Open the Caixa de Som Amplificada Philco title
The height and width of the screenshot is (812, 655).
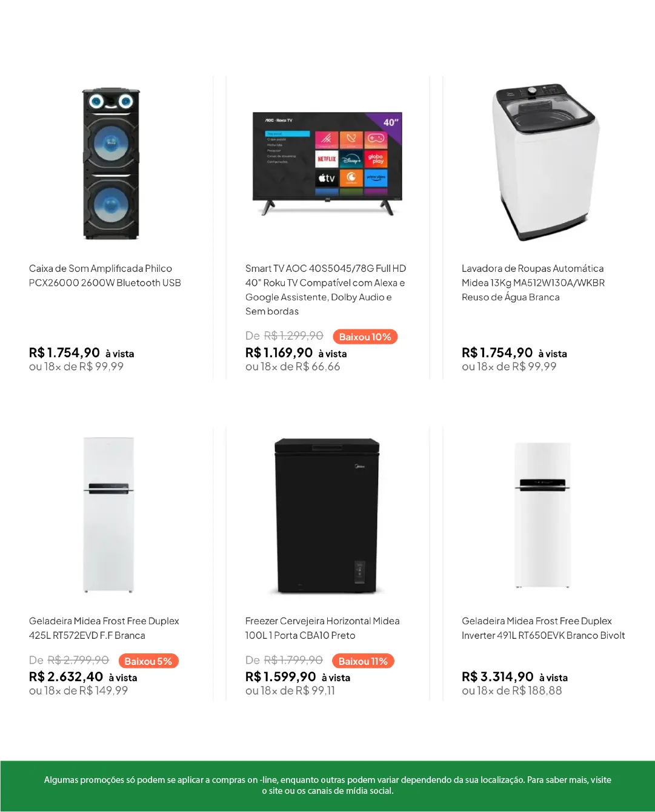coord(105,276)
